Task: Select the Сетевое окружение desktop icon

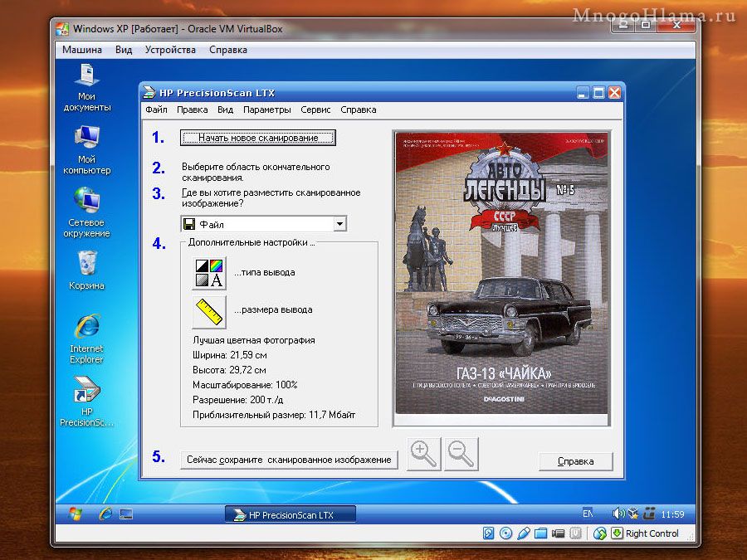Action: tap(86, 213)
